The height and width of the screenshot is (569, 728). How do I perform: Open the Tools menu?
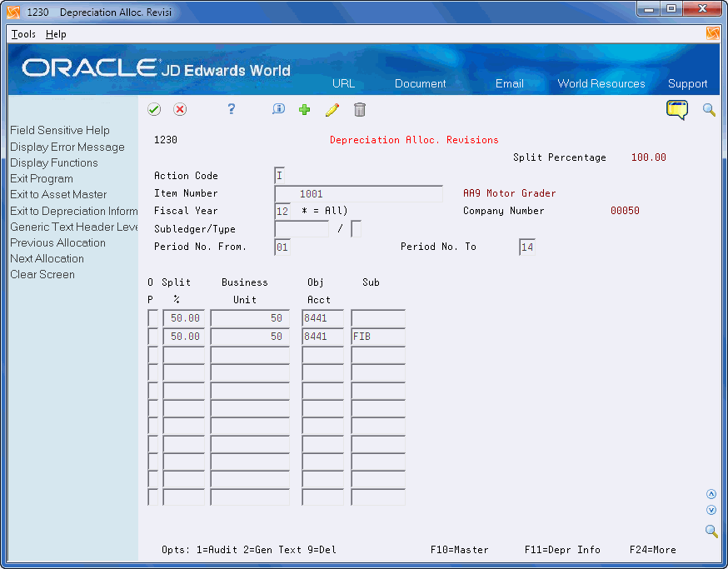click(x=23, y=34)
